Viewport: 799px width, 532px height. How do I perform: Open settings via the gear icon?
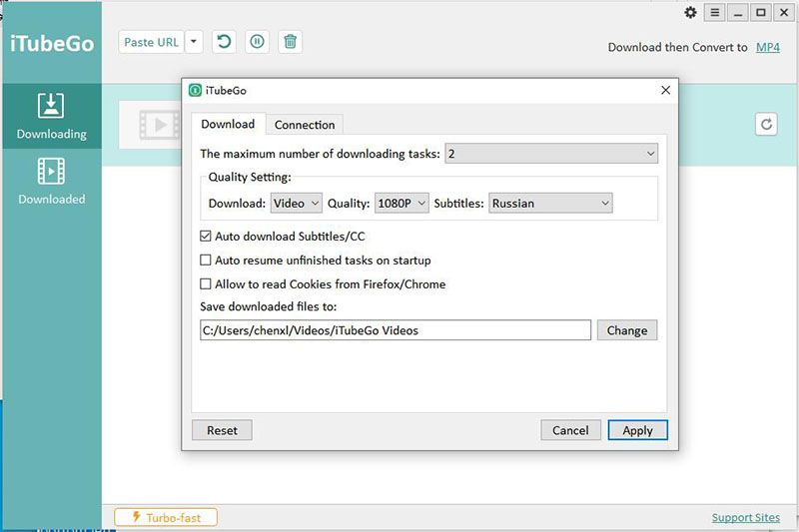[x=690, y=12]
